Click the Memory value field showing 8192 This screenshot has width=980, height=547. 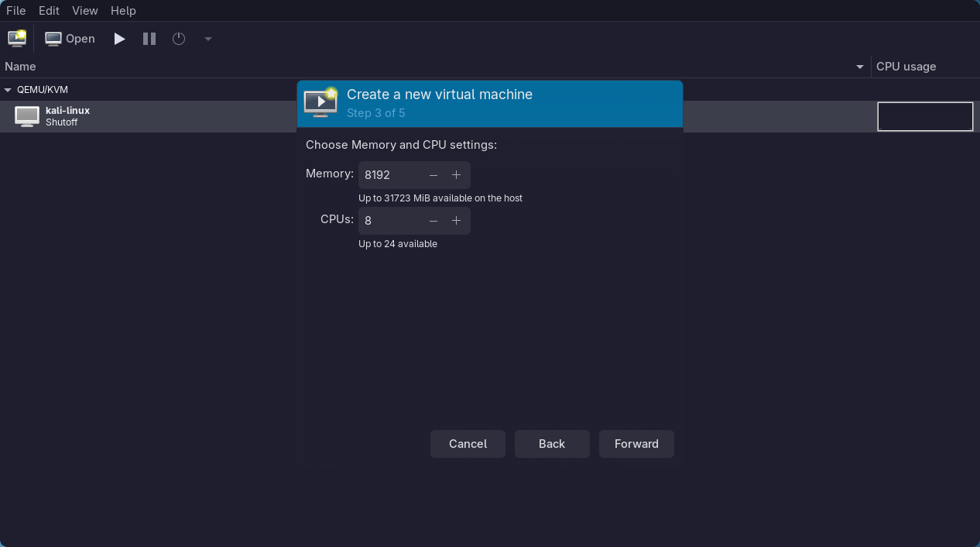pyautogui.click(x=391, y=175)
